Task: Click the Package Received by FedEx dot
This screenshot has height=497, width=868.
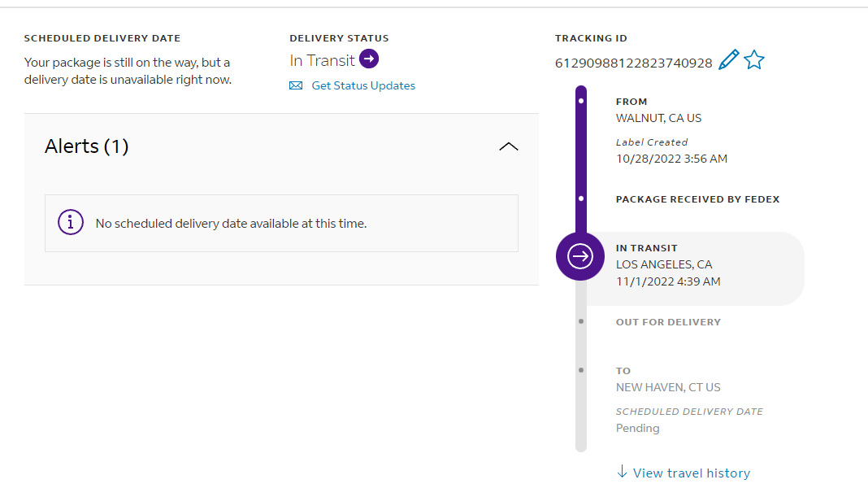Action: coord(580,198)
